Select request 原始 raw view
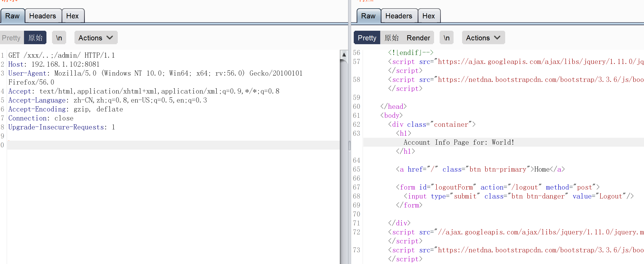The image size is (644, 264). (35, 38)
